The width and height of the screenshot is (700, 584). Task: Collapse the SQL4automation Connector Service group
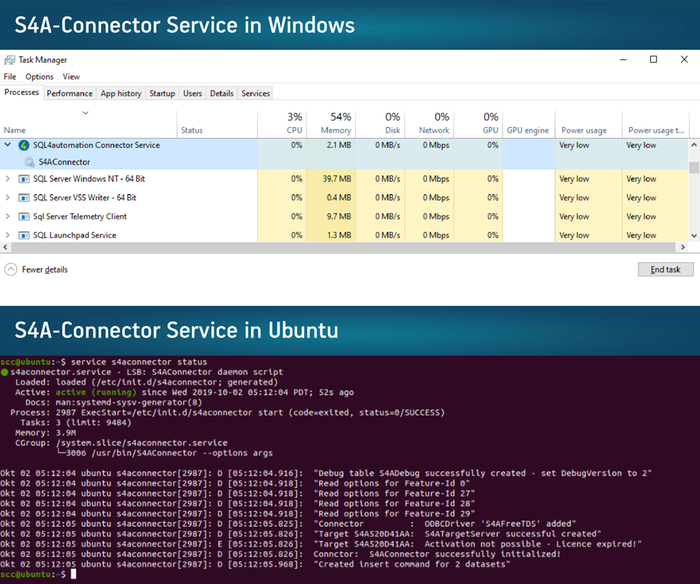[8, 145]
